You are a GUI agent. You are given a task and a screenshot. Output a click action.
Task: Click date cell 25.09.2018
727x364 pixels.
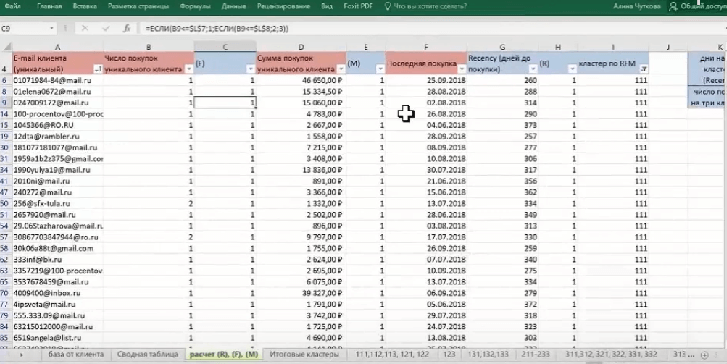pos(426,80)
